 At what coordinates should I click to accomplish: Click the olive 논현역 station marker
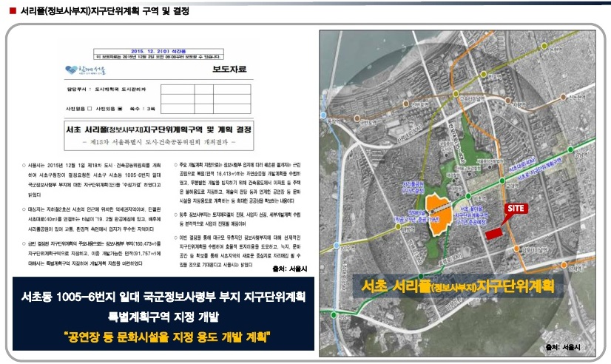coord(544,47)
